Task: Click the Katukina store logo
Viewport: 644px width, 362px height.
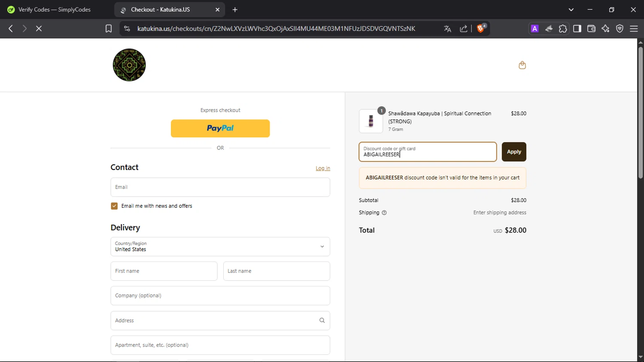Action: pyautogui.click(x=129, y=65)
